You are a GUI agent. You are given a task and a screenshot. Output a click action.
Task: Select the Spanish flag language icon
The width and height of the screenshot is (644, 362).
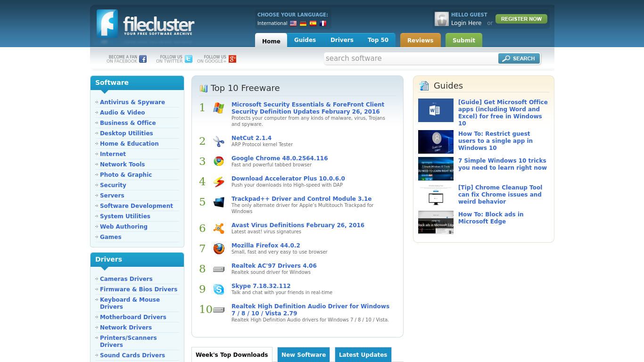click(x=313, y=23)
